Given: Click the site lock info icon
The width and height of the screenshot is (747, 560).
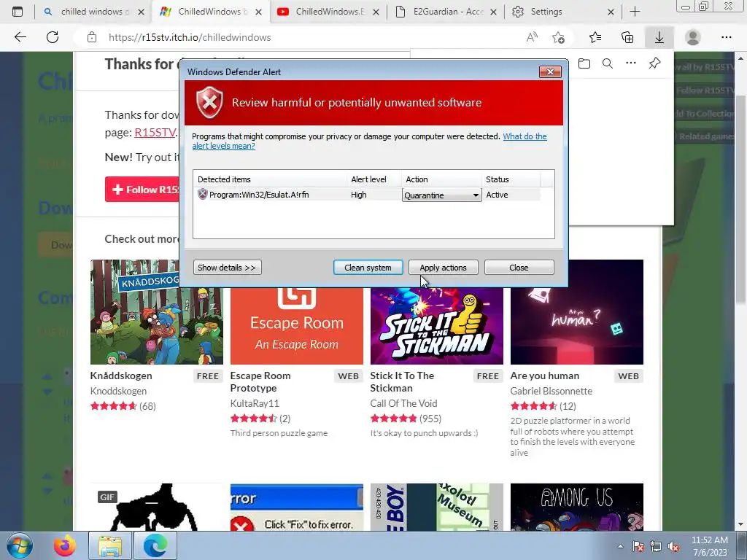Looking at the screenshot, I should [x=92, y=37].
